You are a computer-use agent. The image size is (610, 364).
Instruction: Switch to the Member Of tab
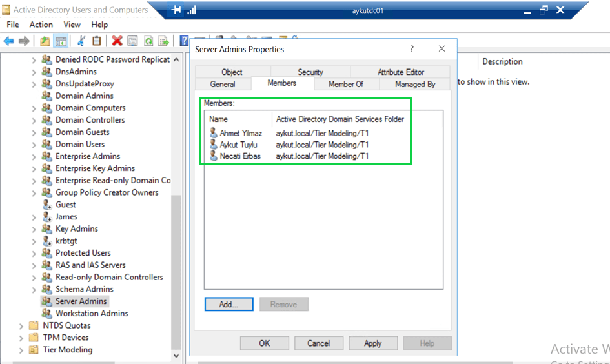tap(345, 84)
